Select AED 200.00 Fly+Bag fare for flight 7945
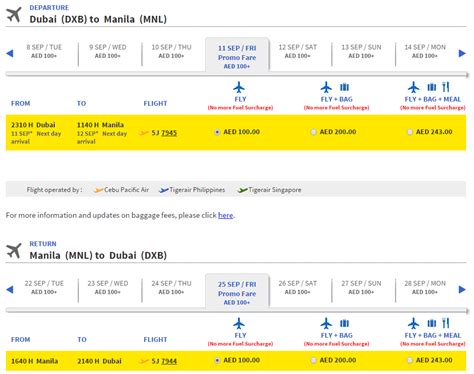 pyautogui.click(x=313, y=132)
